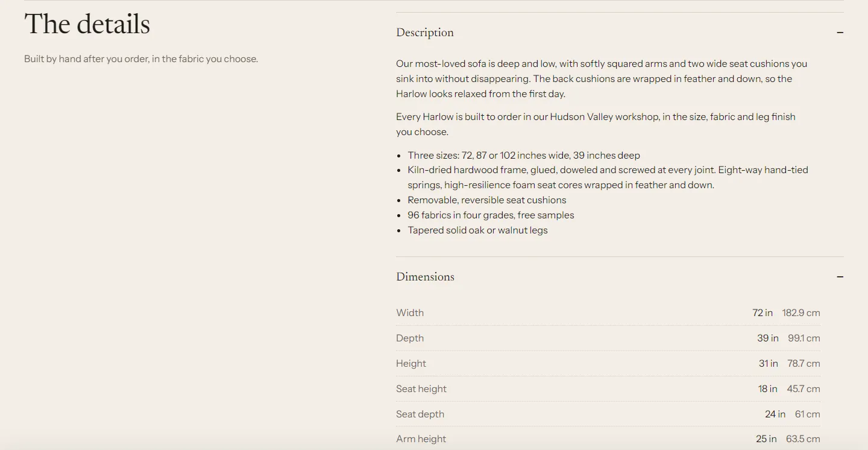Click the Depth value '99.1 cm'
The height and width of the screenshot is (450, 868).
coord(804,338)
